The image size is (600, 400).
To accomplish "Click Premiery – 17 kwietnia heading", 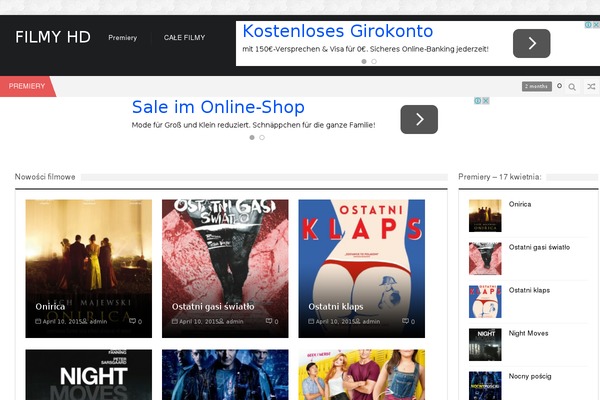I will [x=500, y=177].
